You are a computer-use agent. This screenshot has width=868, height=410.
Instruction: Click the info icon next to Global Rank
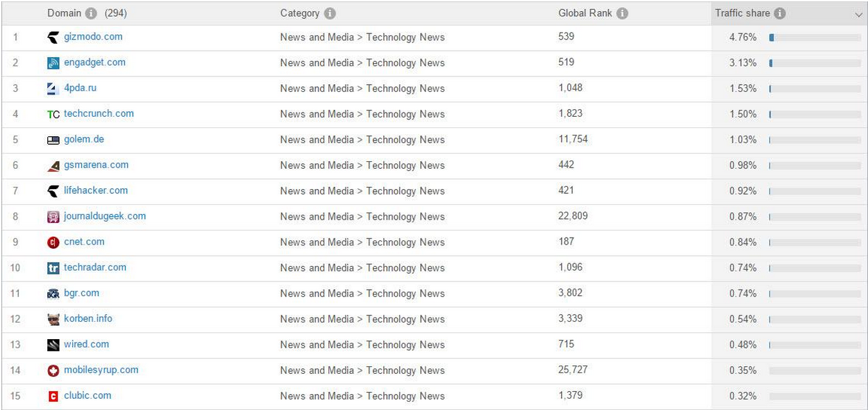(x=622, y=13)
